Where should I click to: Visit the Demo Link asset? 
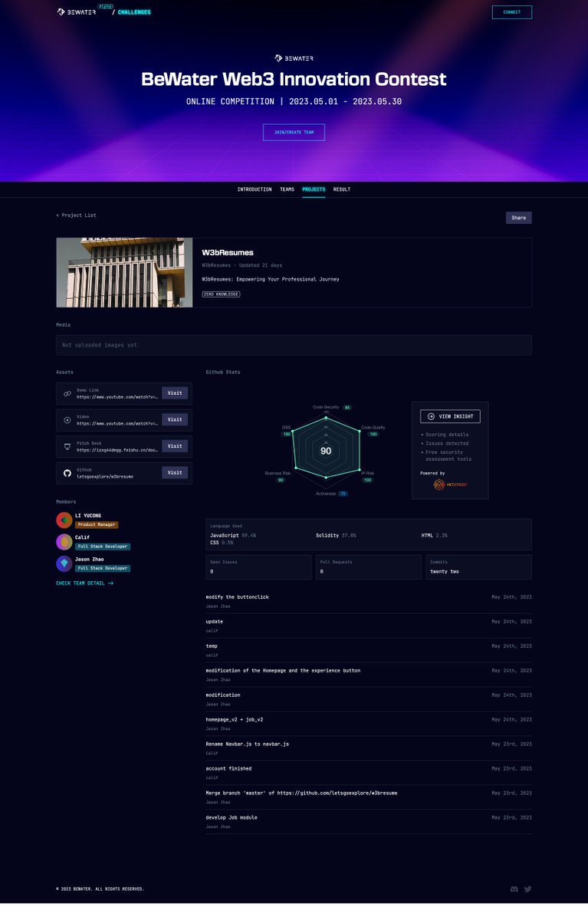point(175,393)
